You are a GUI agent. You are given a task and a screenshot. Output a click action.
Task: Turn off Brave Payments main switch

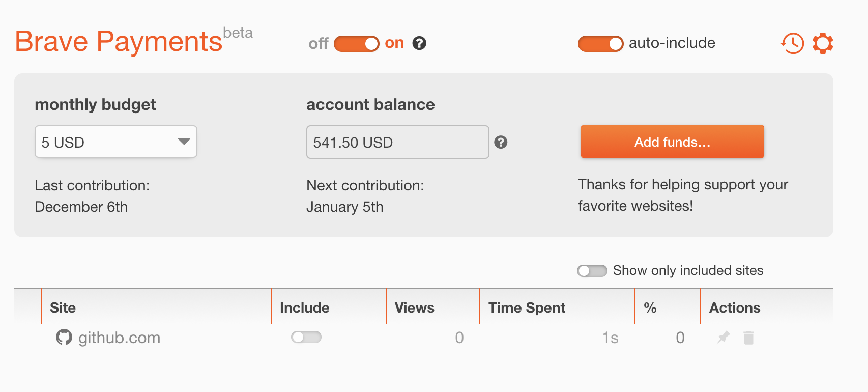[x=357, y=44]
